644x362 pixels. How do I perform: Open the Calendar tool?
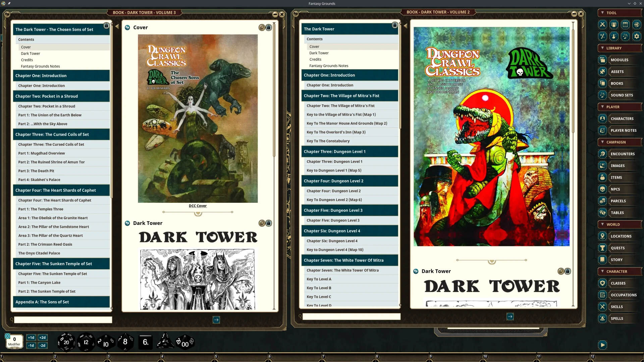tap(625, 24)
